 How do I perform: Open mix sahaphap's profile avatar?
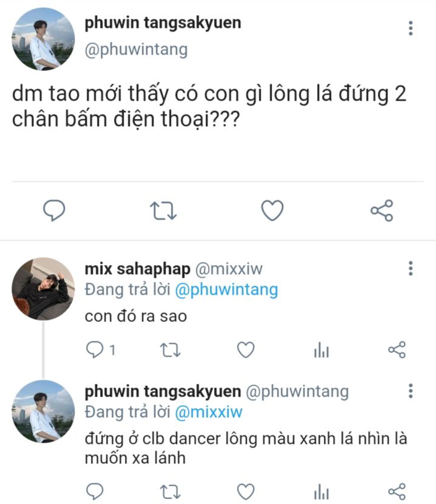click(42, 289)
